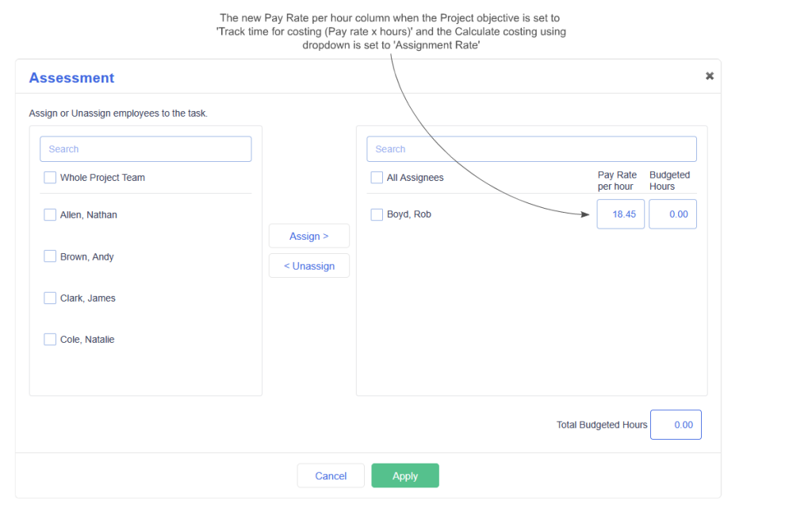Click the Pay Rate per hour column header
This screenshot has width=812, height=508.
[x=617, y=180]
